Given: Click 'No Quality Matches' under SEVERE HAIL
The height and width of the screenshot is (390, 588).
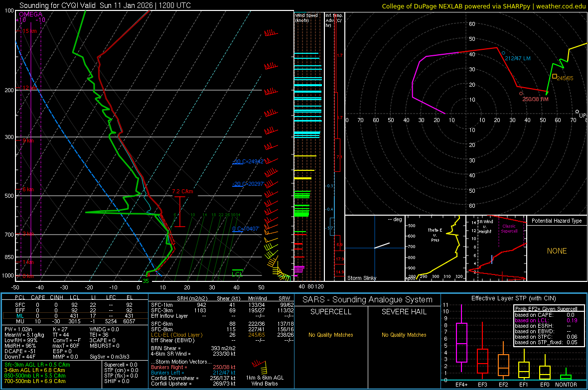Looking at the screenshot, I should tap(404, 335).
